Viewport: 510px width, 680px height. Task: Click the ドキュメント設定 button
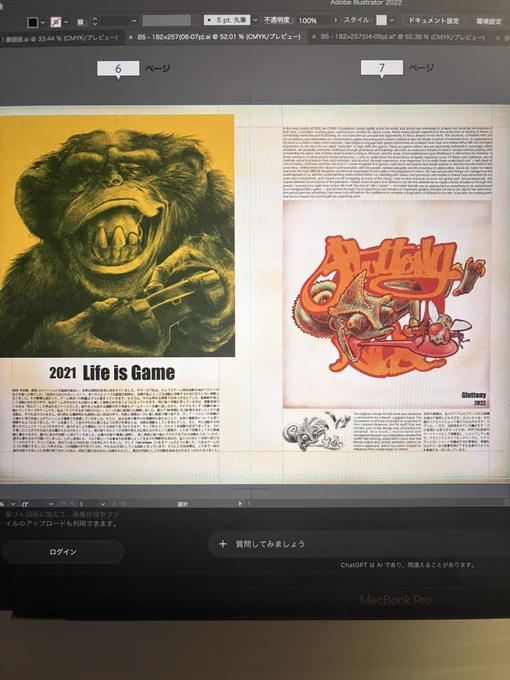coord(434,21)
